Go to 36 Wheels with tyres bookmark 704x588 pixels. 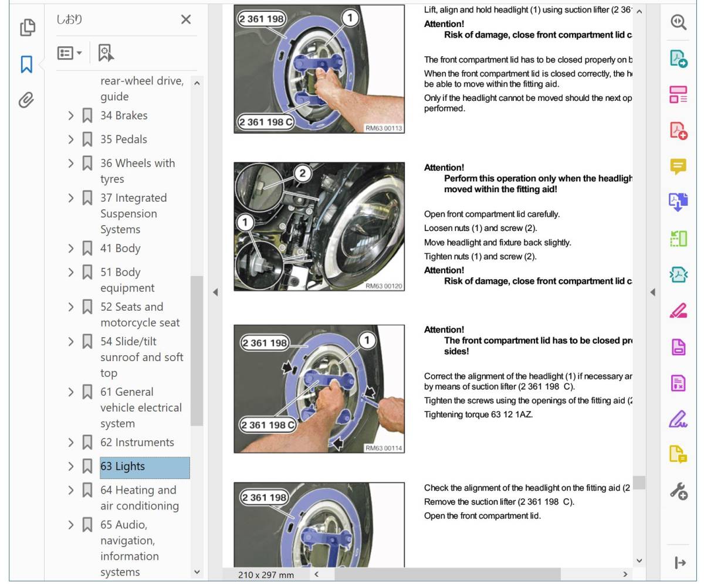138,171
